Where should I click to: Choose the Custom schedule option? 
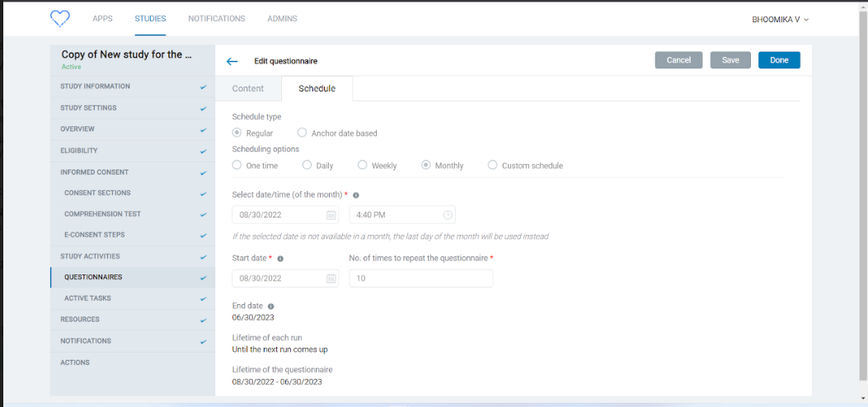(x=492, y=166)
